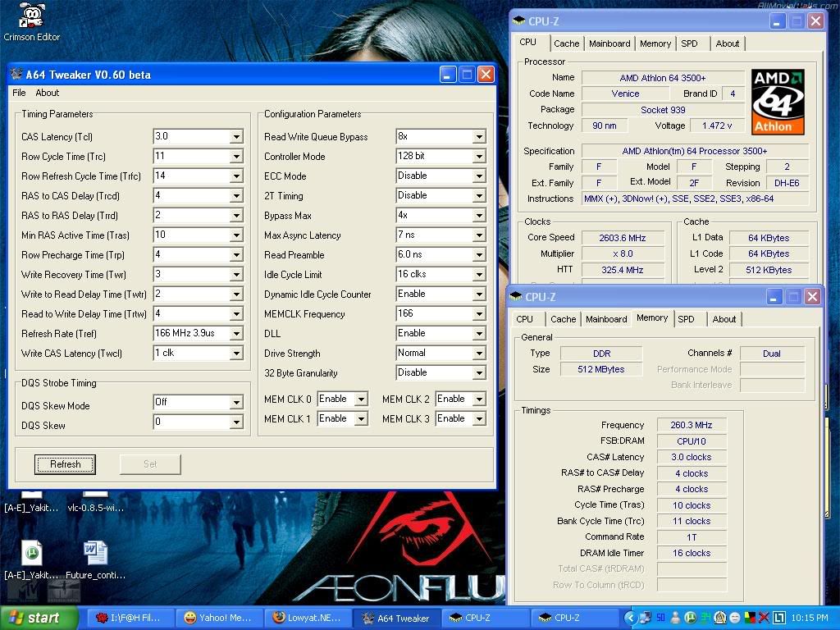Open the MEMCLK Frequency dropdown
The height and width of the screenshot is (630, 840).
[479, 314]
